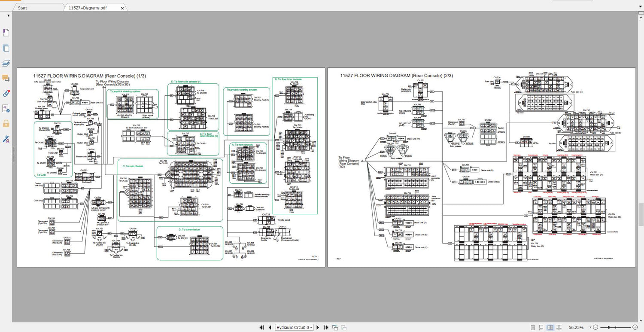The image size is (644, 332).
Task: Open the Pages thumbnails panel
Action: point(6,48)
